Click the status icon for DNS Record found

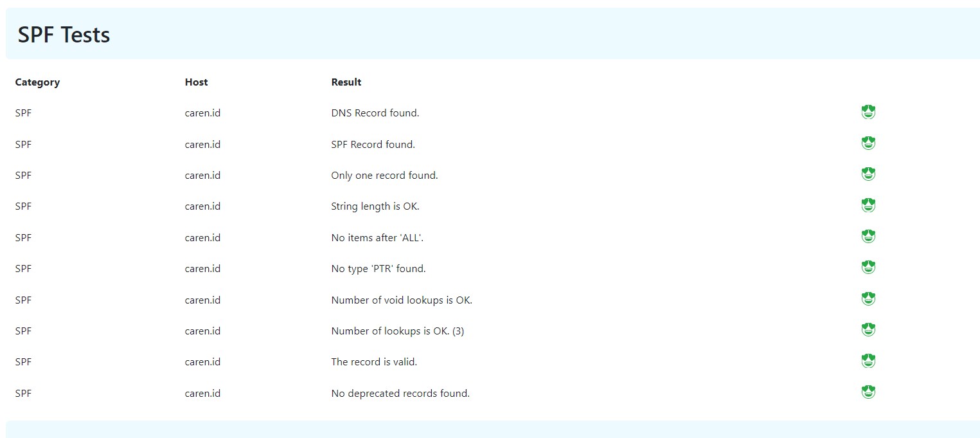click(x=868, y=113)
